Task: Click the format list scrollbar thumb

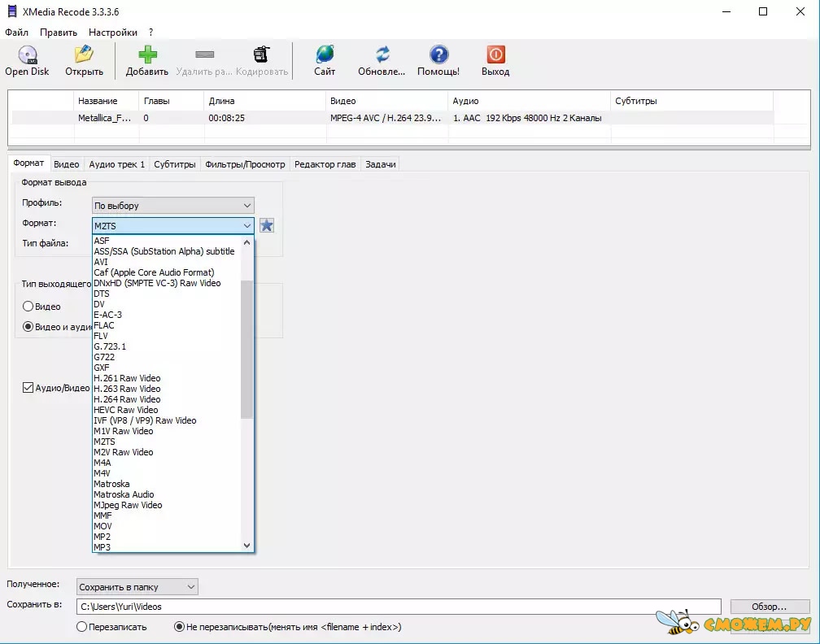Action: (246, 349)
